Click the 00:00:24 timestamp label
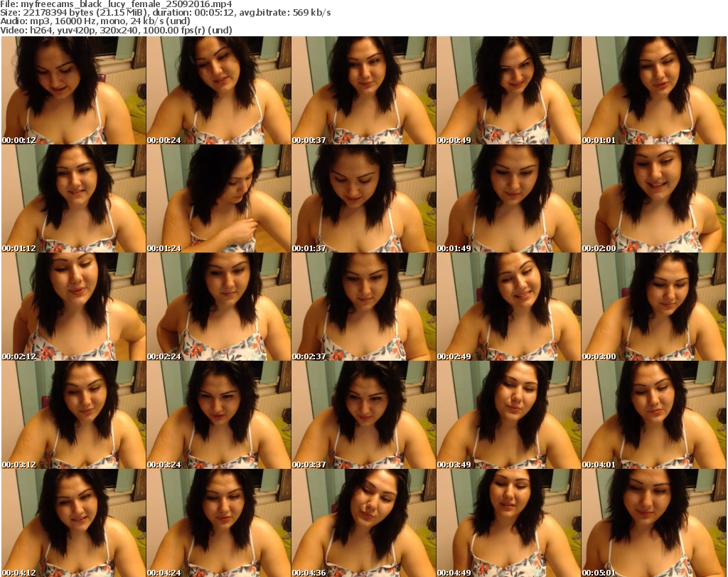The height and width of the screenshot is (577, 728). [164, 140]
